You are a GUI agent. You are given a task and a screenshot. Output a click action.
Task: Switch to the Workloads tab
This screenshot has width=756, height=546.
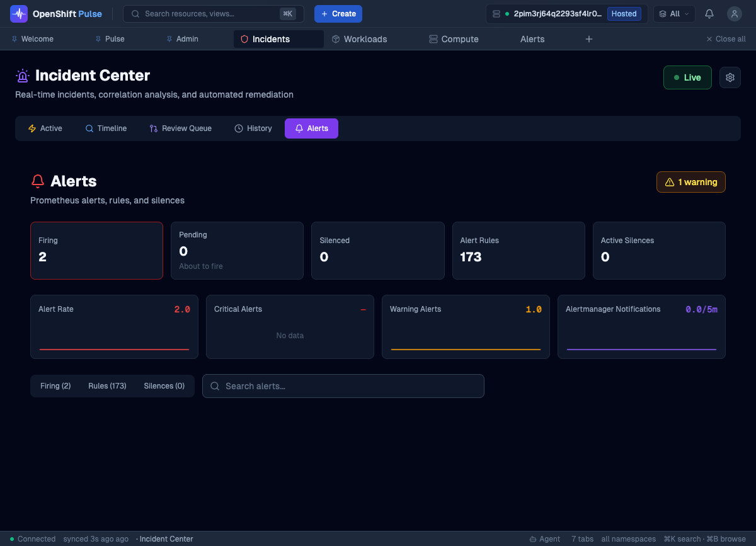coord(359,39)
